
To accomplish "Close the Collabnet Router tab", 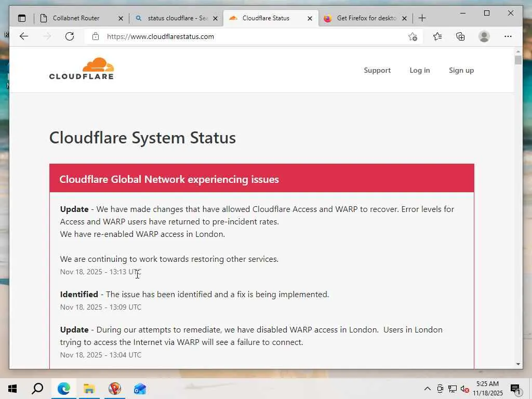I will click(121, 18).
